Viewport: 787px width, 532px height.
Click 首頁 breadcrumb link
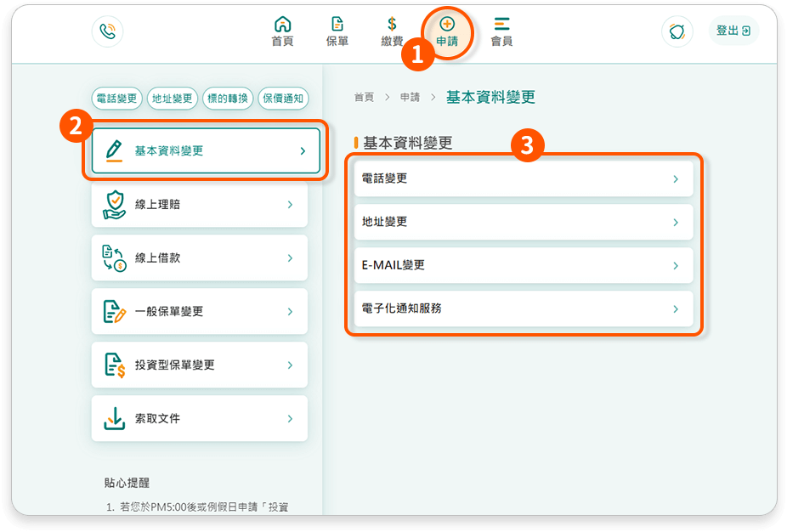[364, 98]
